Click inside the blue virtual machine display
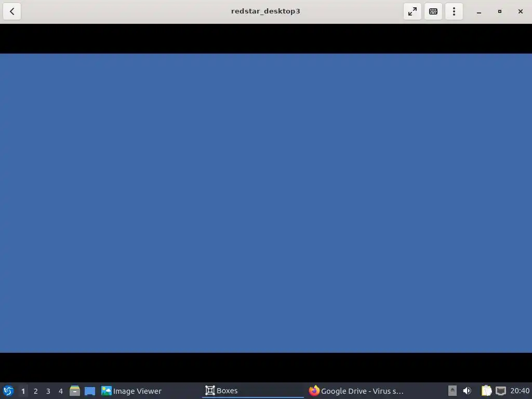 pos(266,203)
